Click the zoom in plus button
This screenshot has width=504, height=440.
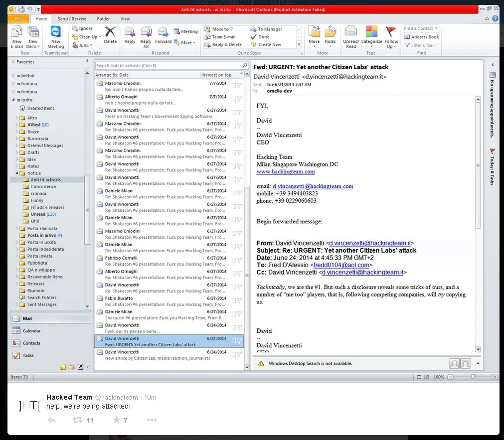(495, 377)
